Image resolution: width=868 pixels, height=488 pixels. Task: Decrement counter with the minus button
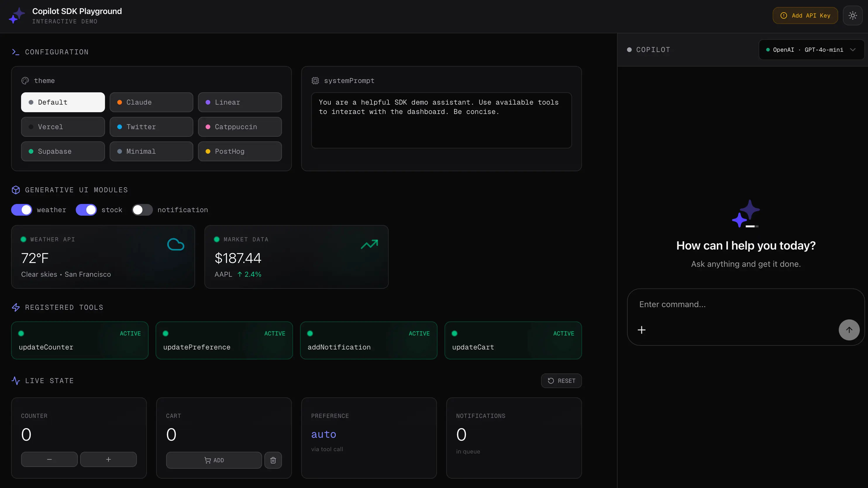point(49,459)
